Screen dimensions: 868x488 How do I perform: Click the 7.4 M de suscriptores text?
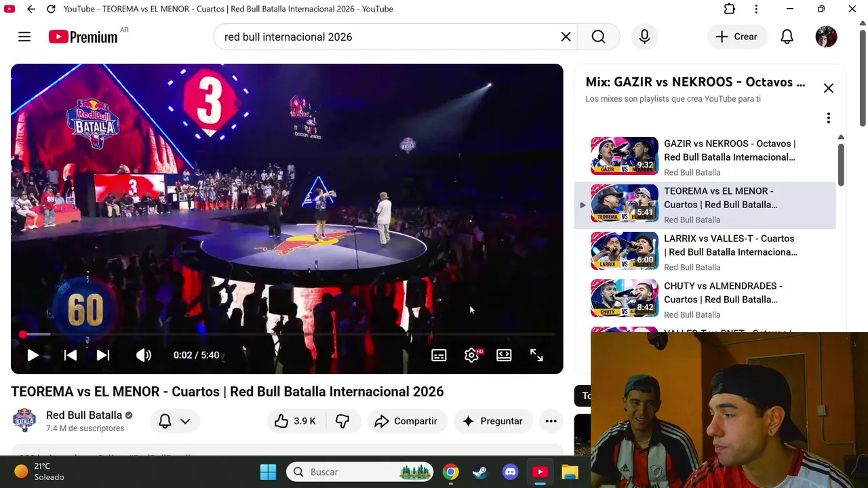(85, 428)
